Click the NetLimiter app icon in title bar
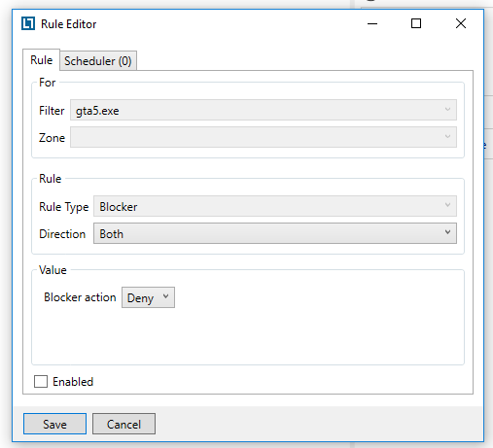The width and height of the screenshot is (493, 448). (x=28, y=23)
